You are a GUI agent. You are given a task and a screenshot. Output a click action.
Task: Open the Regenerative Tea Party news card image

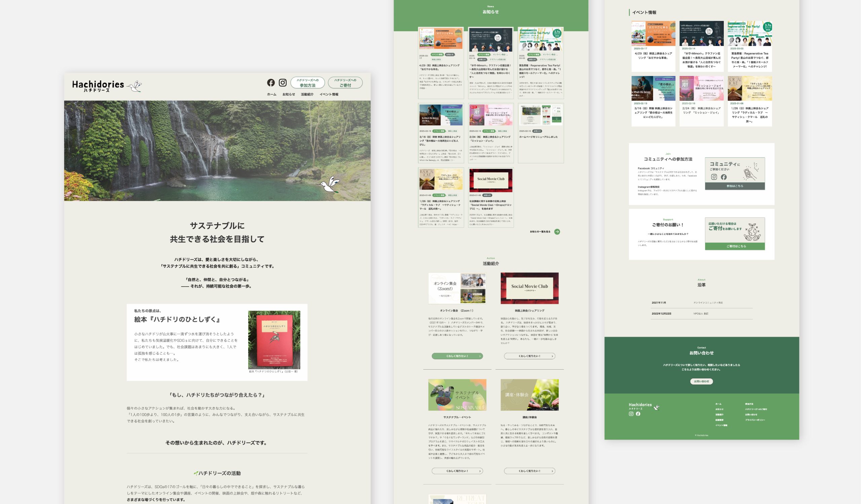[540, 40]
